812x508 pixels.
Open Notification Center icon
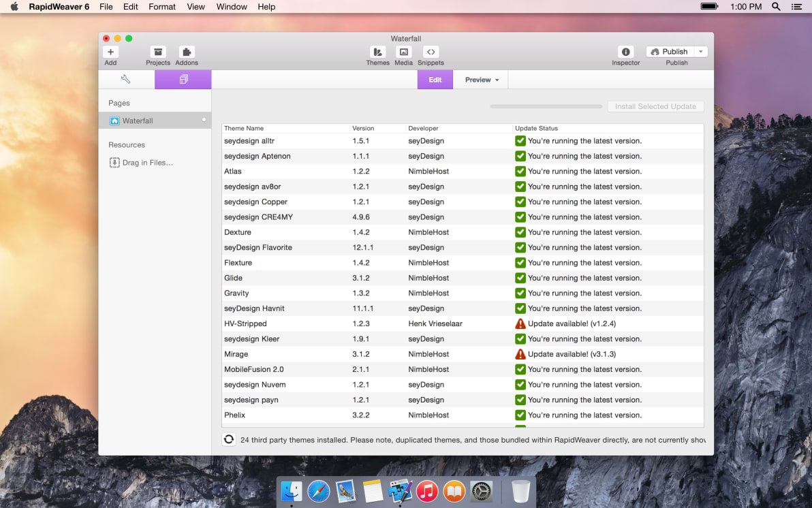pos(796,7)
